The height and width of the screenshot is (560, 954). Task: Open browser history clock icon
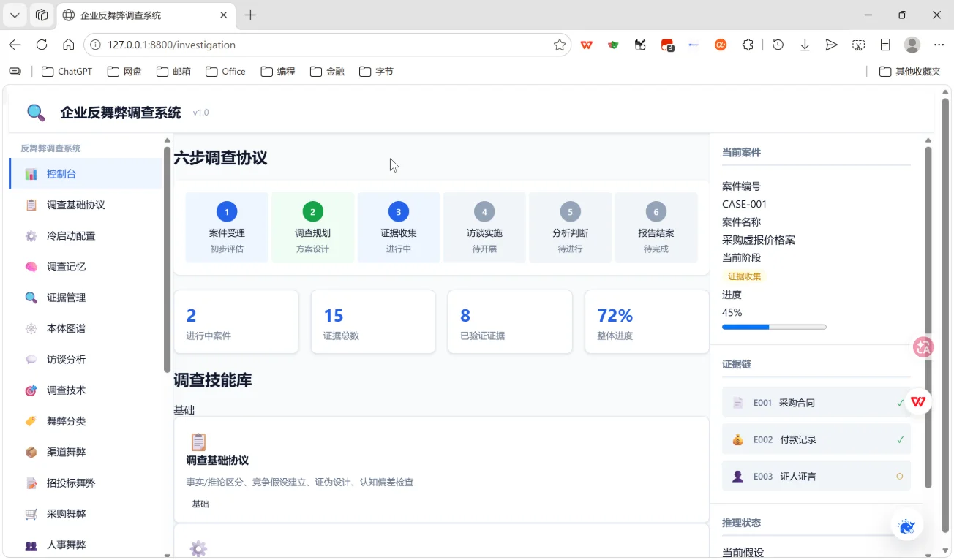click(x=778, y=45)
